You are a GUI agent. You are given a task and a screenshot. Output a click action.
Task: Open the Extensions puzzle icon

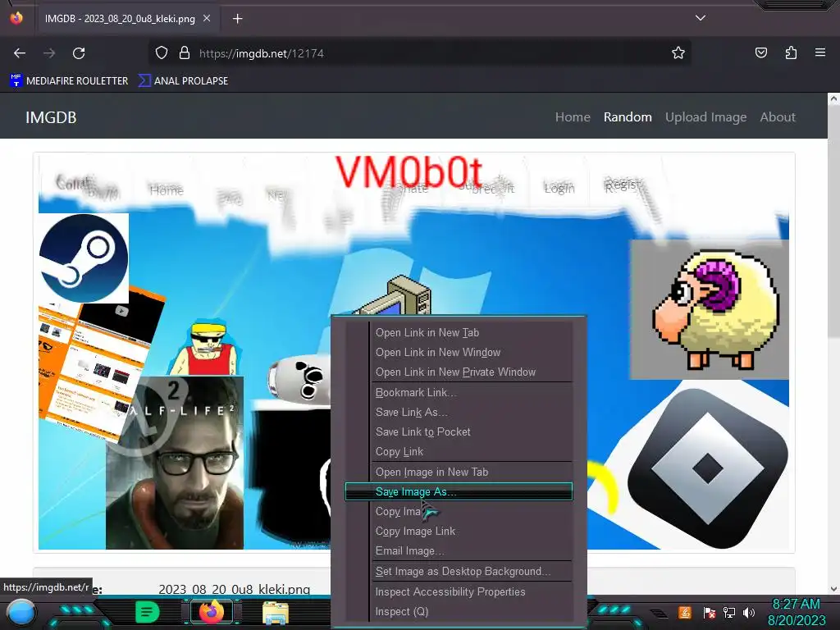tap(791, 53)
